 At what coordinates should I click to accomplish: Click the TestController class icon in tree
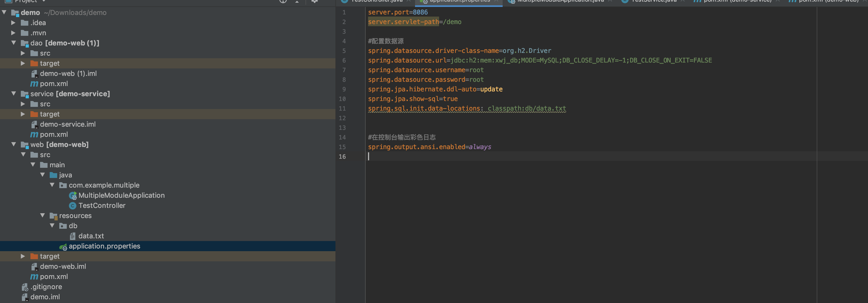72,205
